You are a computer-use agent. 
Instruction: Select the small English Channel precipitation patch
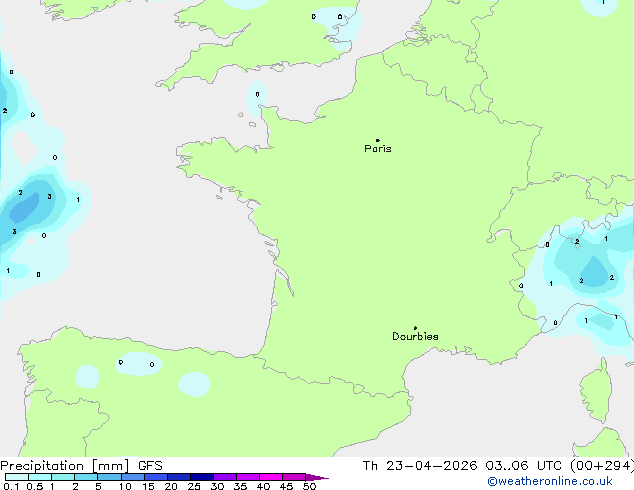pyautogui.click(x=256, y=98)
